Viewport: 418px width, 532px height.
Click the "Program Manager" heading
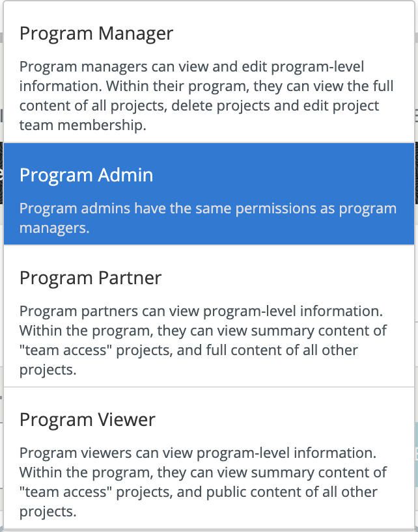click(96, 34)
